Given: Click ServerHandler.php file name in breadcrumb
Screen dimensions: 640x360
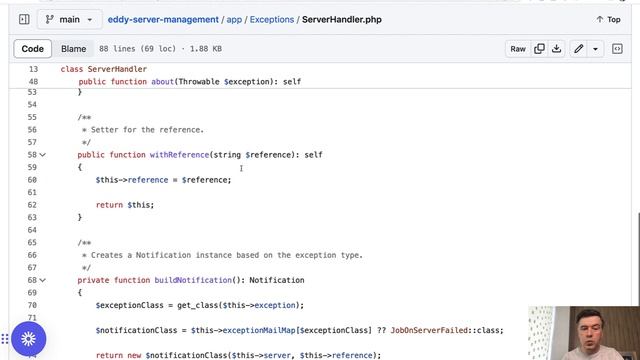Looking at the screenshot, I should click(342, 20).
